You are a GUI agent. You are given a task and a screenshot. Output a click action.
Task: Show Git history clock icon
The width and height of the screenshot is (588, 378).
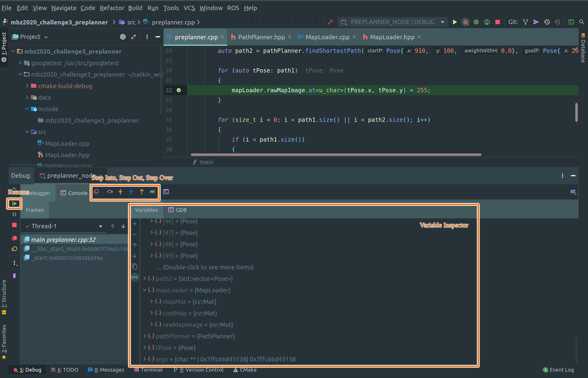pos(547,22)
